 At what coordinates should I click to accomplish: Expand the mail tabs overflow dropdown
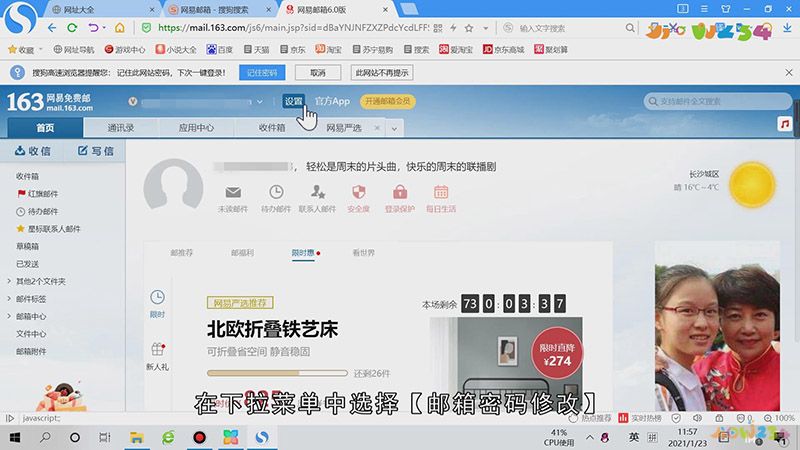[394, 129]
